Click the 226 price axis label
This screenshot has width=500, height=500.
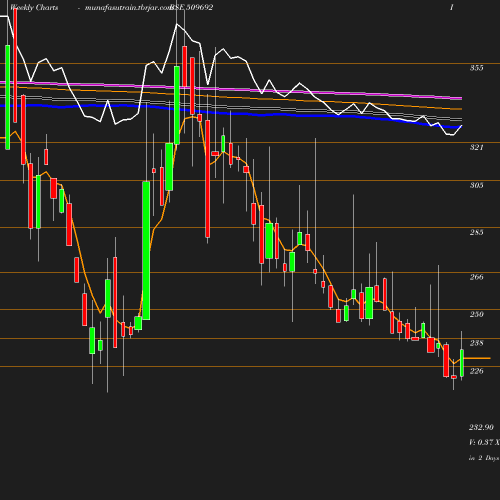[476, 371]
